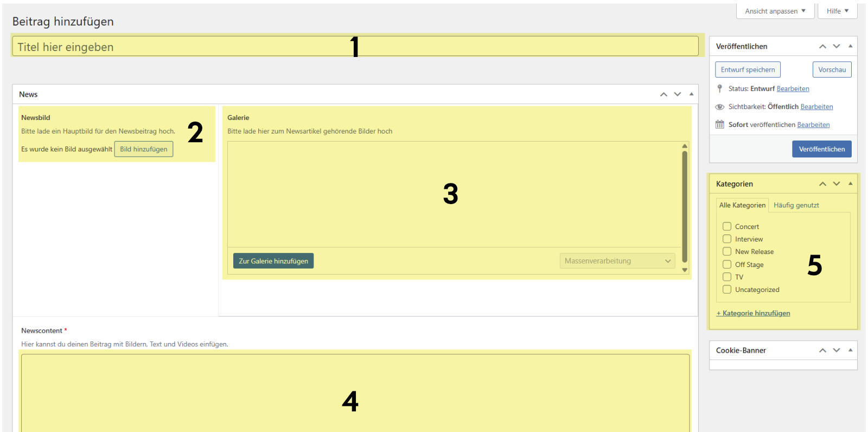Move News panel up with arrow icon
Image resolution: width=868 pixels, height=432 pixels.
pos(663,94)
